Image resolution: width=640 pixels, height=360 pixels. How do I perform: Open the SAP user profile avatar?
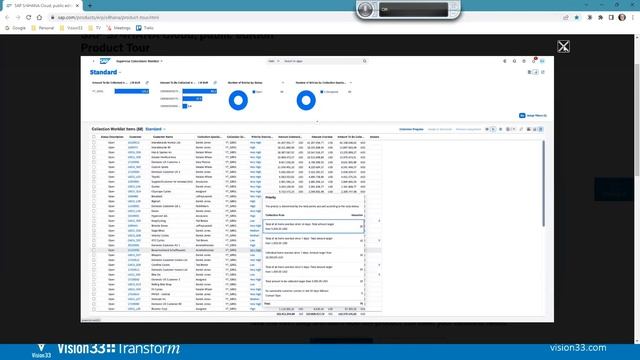(x=542, y=61)
